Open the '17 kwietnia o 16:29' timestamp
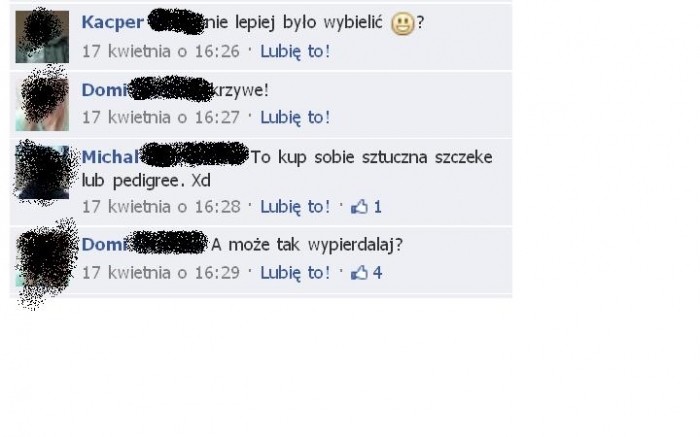Image resolution: width=700 pixels, height=437 pixels. 161,273
